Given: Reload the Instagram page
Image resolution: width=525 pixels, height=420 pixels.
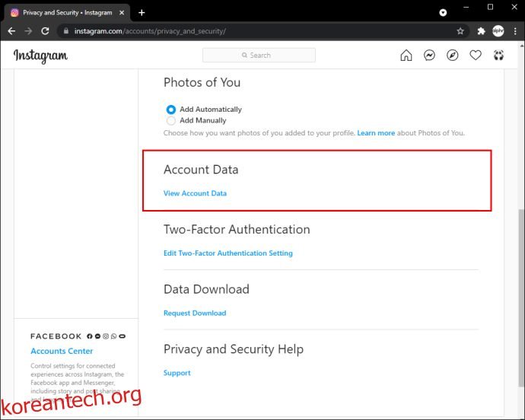Looking at the screenshot, I should 45,31.
